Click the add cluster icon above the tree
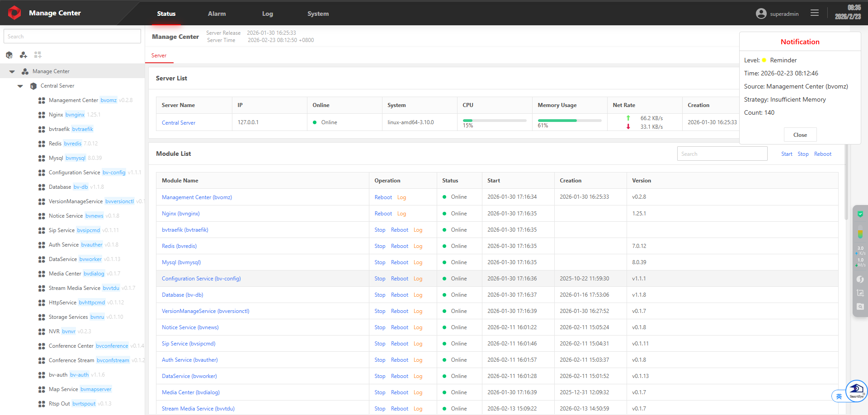The height and width of the screenshot is (415, 868). point(24,55)
